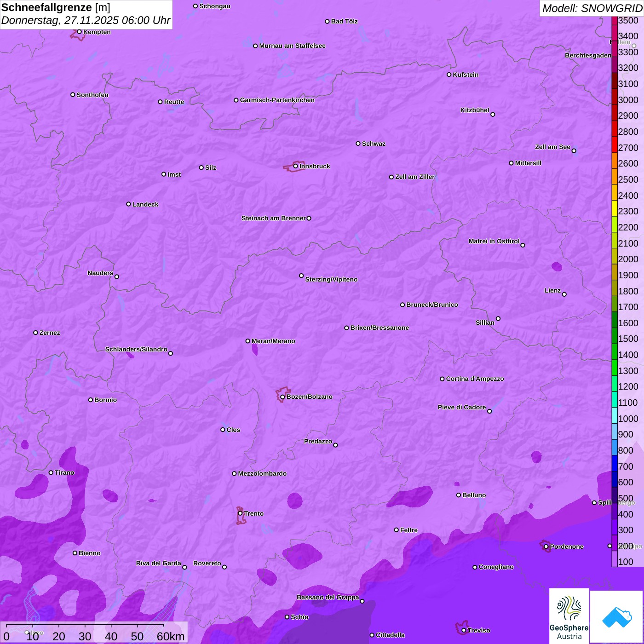Click the Bormio location dot
This screenshot has height=644, width=644.
tap(91, 400)
